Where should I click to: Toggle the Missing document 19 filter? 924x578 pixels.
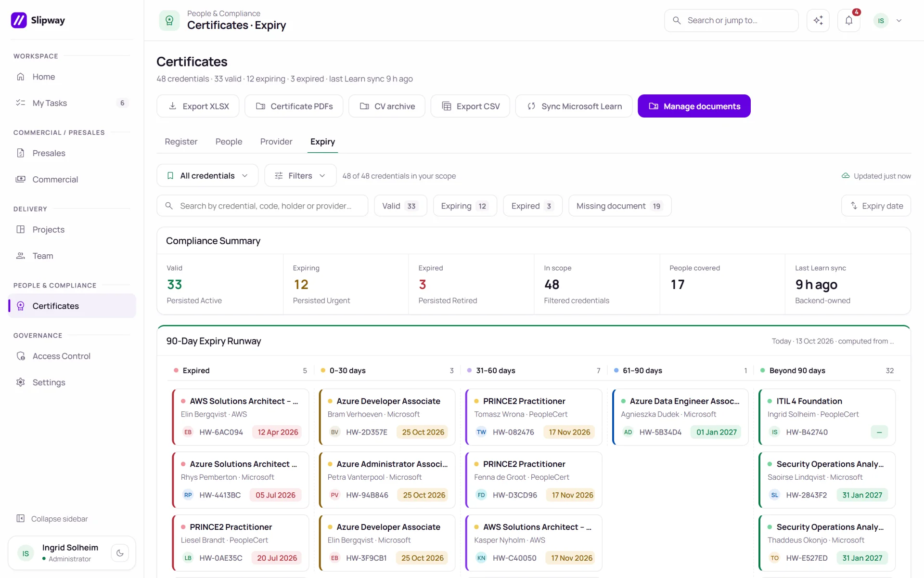pos(620,206)
